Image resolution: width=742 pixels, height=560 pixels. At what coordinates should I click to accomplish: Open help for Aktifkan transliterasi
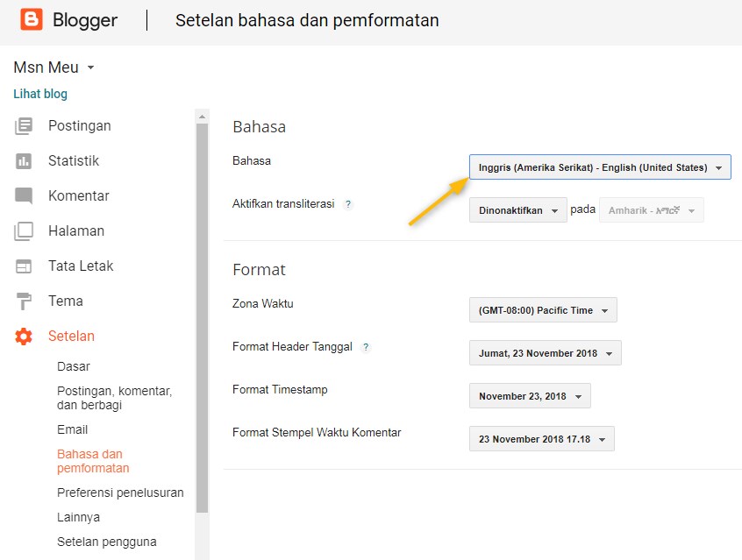pyautogui.click(x=348, y=203)
